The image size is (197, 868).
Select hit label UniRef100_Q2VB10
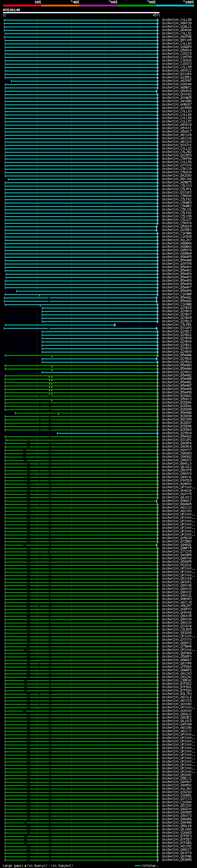point(176,372)
